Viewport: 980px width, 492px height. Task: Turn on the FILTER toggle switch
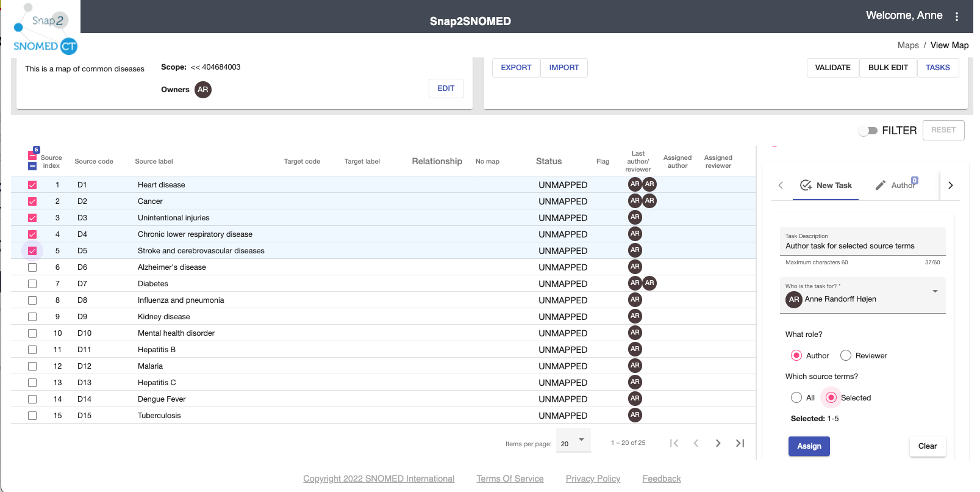click(868, 131)
